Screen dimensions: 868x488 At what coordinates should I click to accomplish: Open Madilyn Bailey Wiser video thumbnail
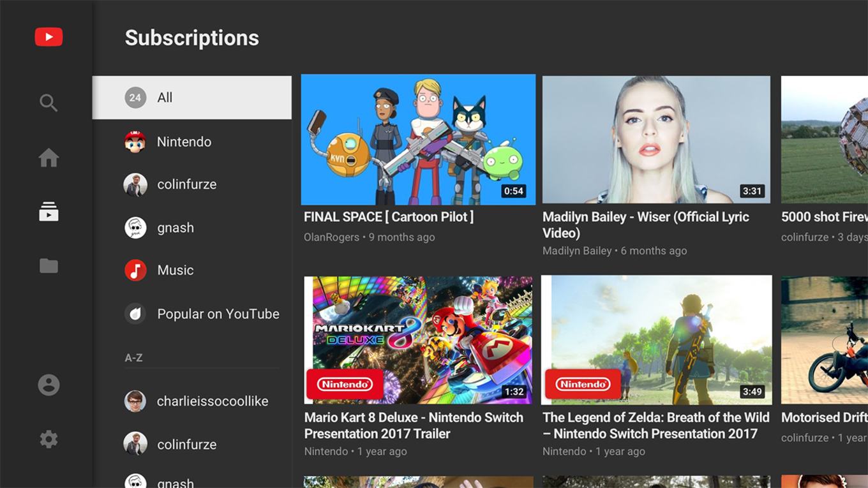656,140
